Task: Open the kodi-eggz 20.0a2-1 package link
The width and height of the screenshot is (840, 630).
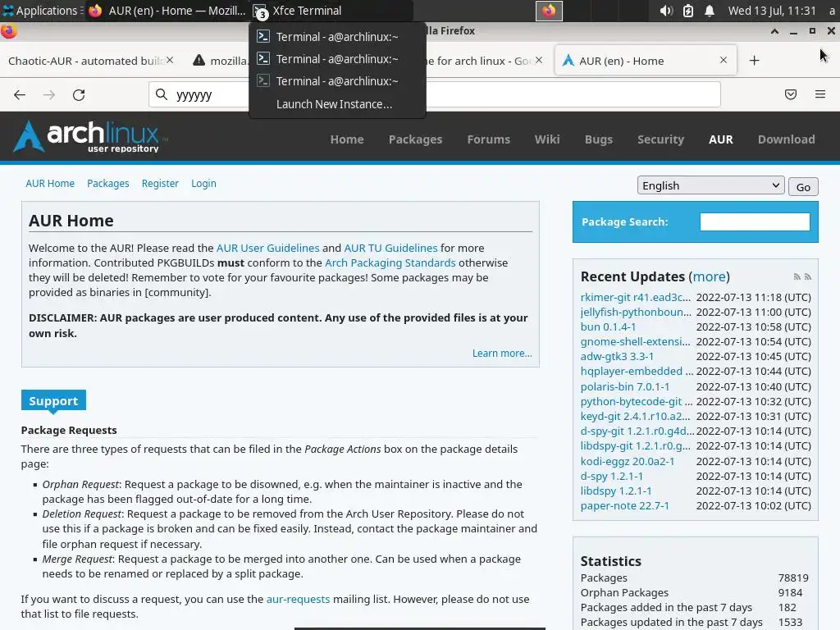Action: 628,461
